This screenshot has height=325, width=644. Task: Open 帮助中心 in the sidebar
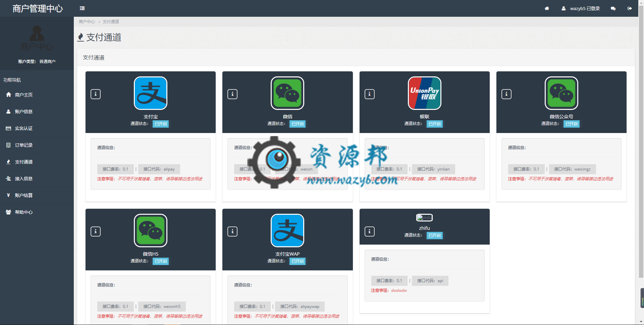pyautogui.click(x=37, y=212)
